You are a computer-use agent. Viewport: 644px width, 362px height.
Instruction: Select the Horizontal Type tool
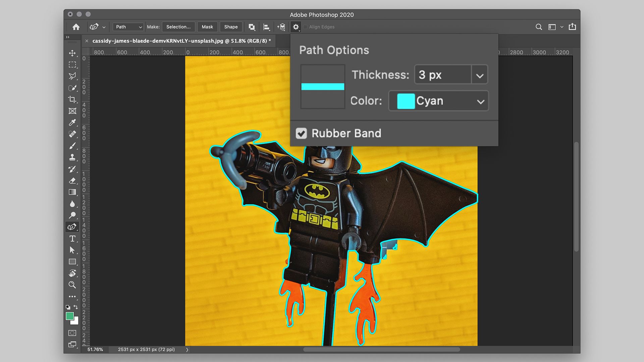[x=72, y=238]
